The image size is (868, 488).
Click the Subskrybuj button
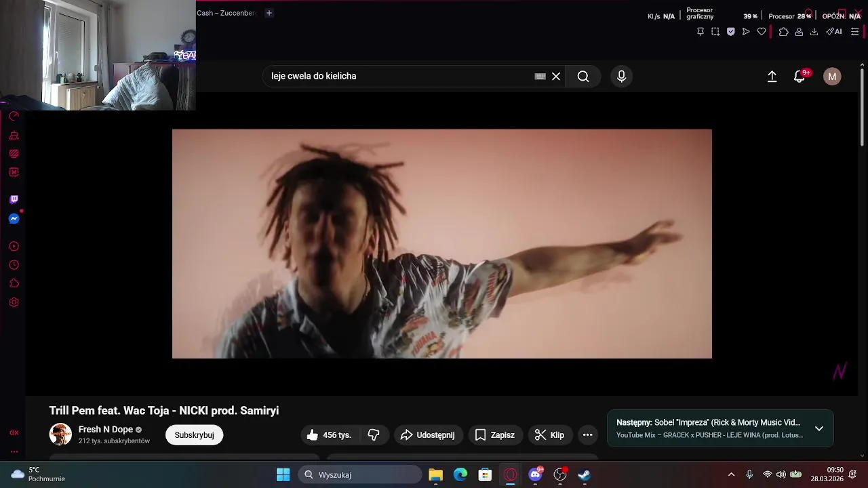pyautogui.click(x=194, y=435)
